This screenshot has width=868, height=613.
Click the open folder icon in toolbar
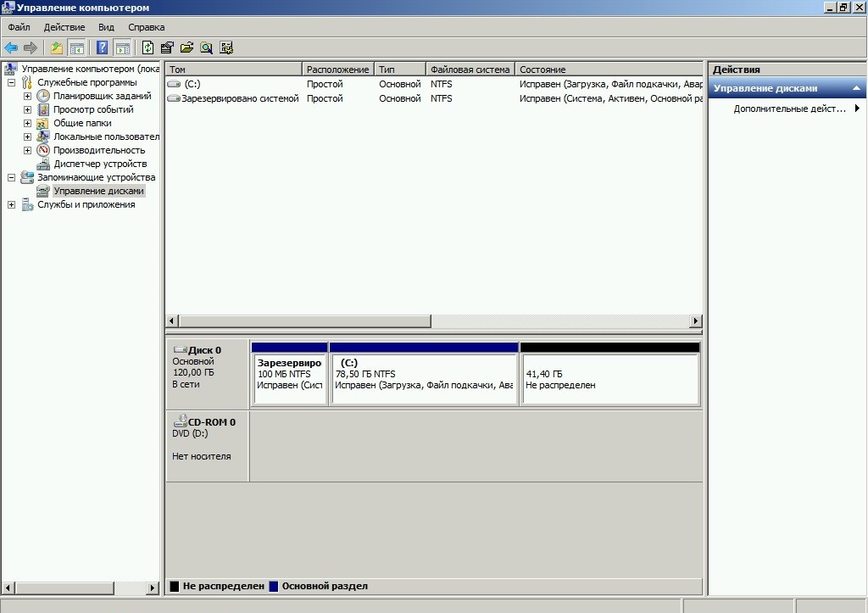tap(186, 47)
